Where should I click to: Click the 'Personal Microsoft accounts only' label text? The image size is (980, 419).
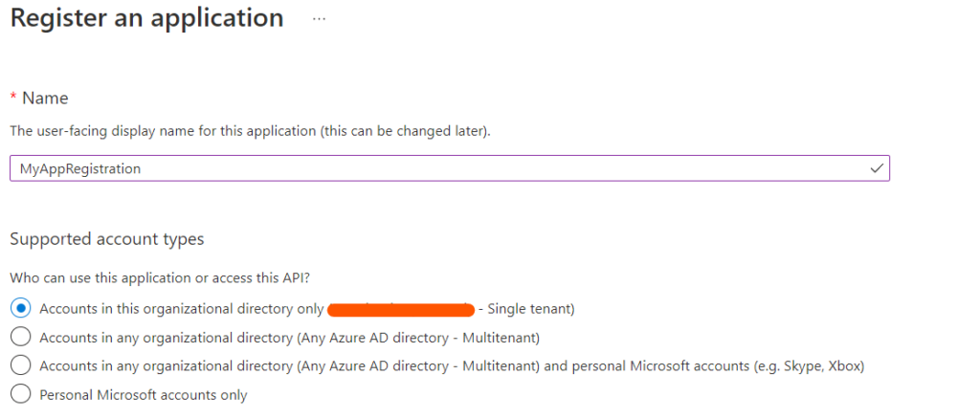pyautogui.click(x=144, y=395)
